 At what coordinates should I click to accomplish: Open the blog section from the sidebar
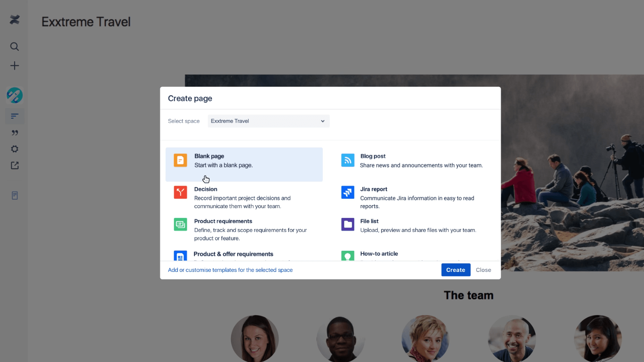coord(14,132)
